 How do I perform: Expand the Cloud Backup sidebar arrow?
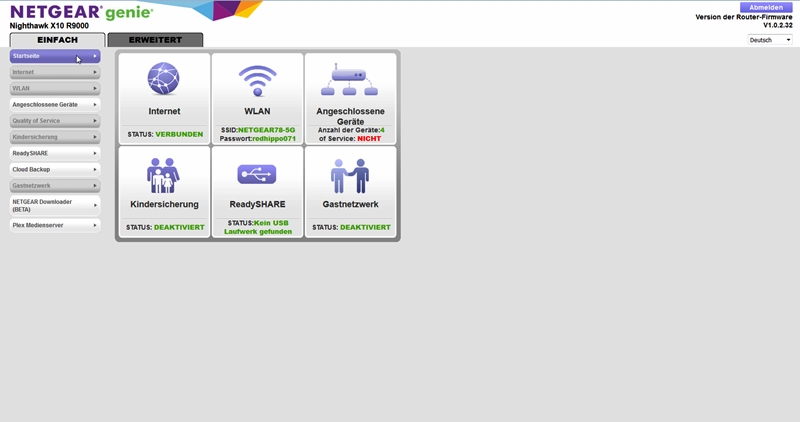(95, 170)
